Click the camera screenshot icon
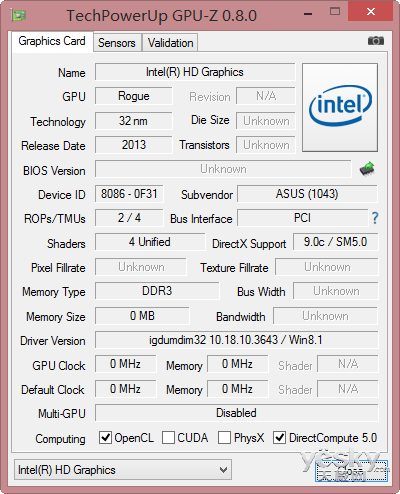Image resolution: width=400 pixels, height=494 pixels. point(376,41)
